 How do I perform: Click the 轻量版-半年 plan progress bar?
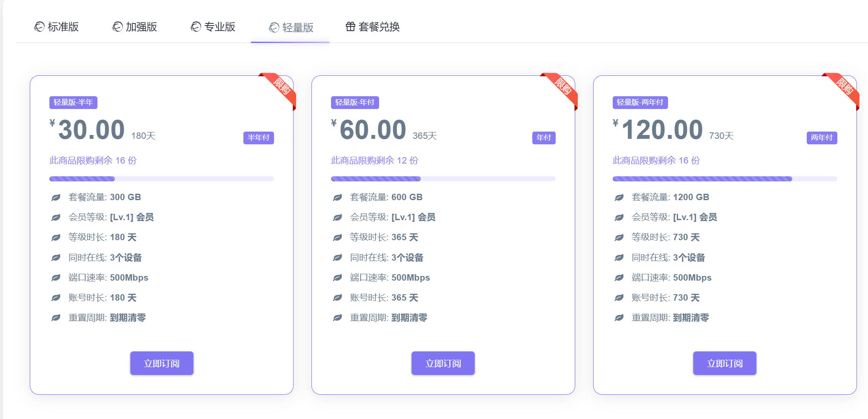pyautogui.click(x=162, y=179)
